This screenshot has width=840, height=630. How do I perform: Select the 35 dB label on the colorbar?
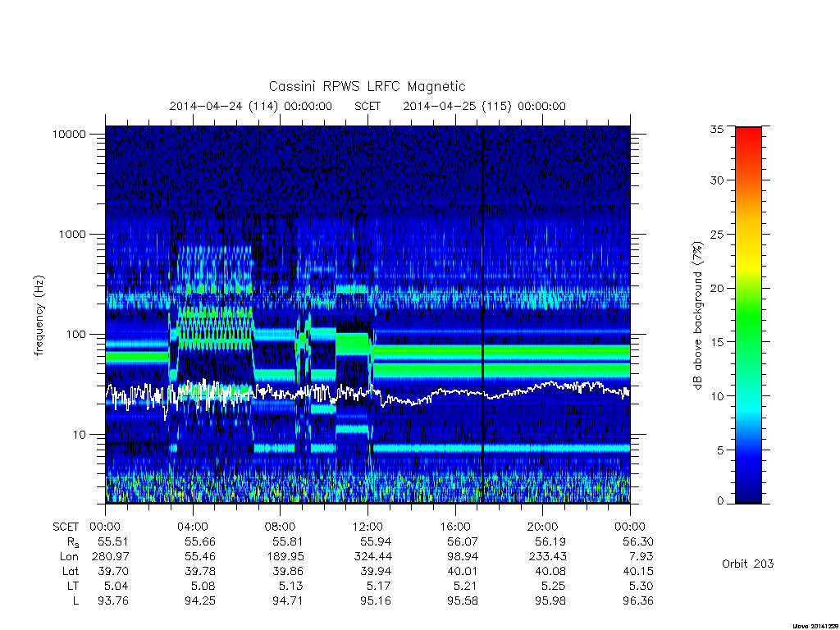coord(717,129)
